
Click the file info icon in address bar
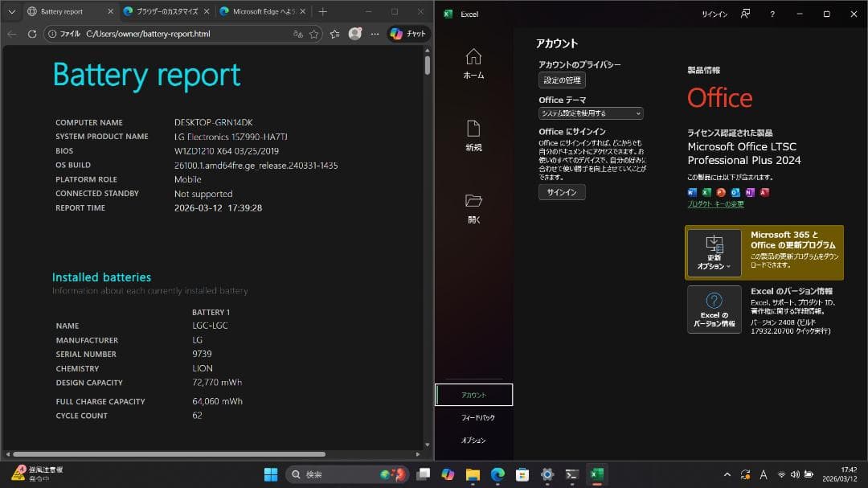coord(52,35)
